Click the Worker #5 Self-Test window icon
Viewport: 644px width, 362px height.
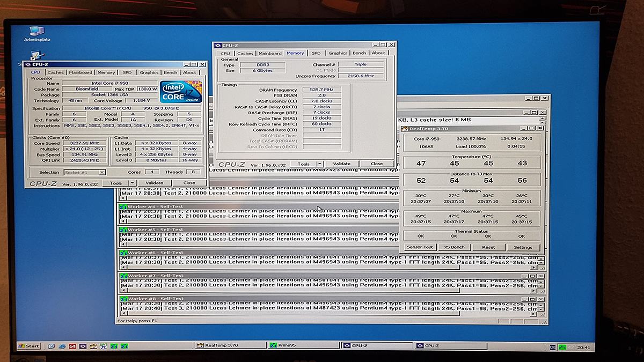pyautogui.click(x=122, y=230)
